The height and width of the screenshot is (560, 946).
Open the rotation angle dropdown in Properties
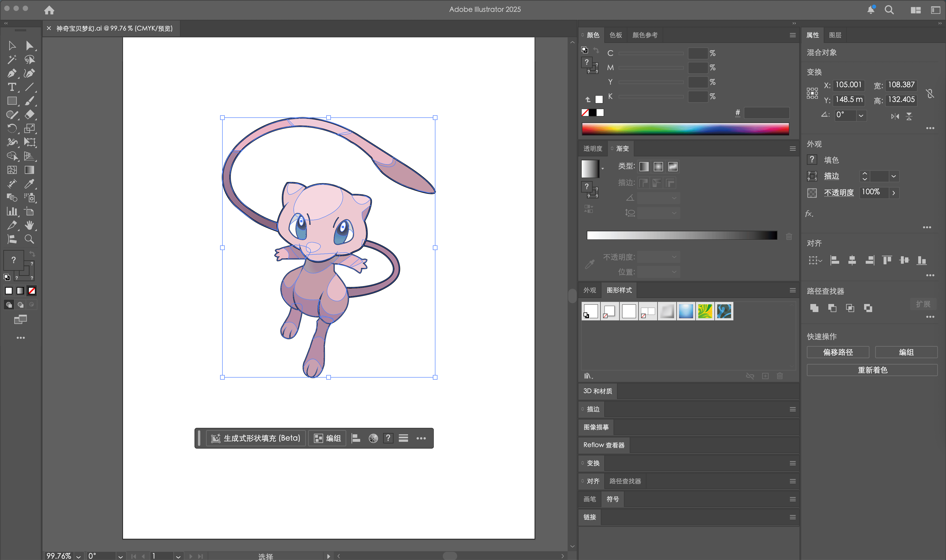[x=861, y=116]
